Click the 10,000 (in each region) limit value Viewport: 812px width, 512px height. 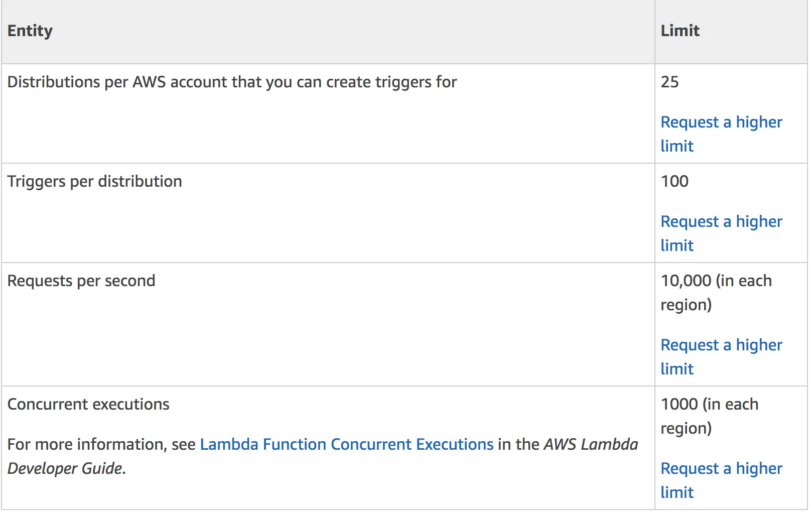tap(716, 281)
